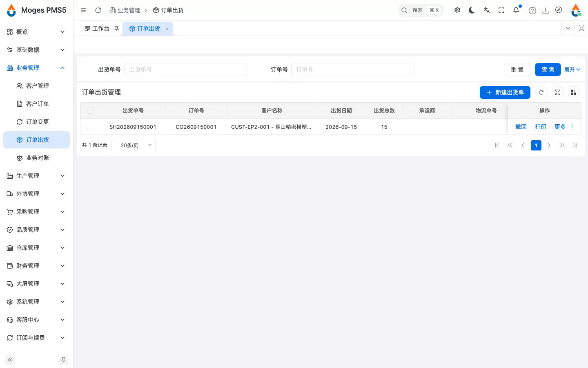Toggle the hamburger menu collapse icon
This screenshot has height=368, width=588.
click(83, 10)
